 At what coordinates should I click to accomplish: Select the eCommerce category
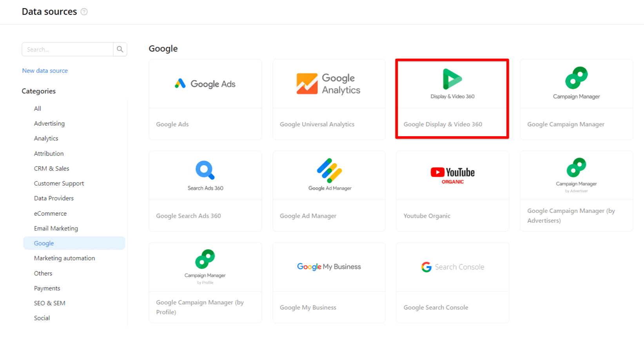(x=50, y=213)
